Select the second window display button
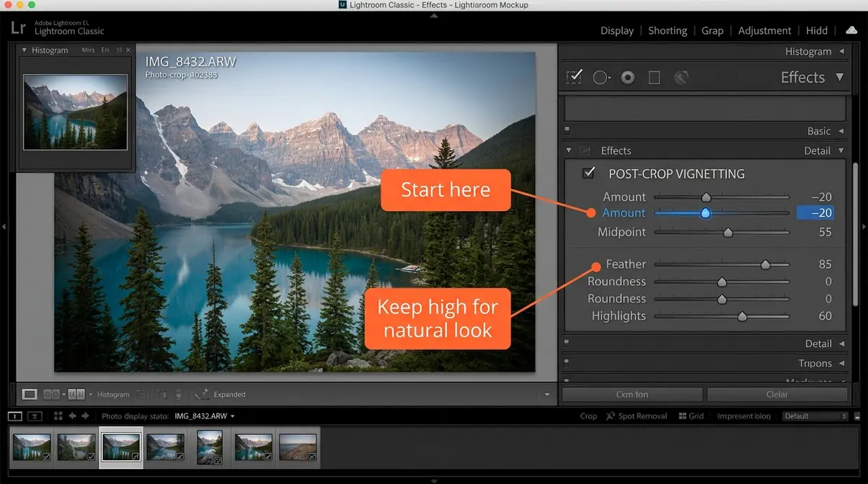 [35, 416]
